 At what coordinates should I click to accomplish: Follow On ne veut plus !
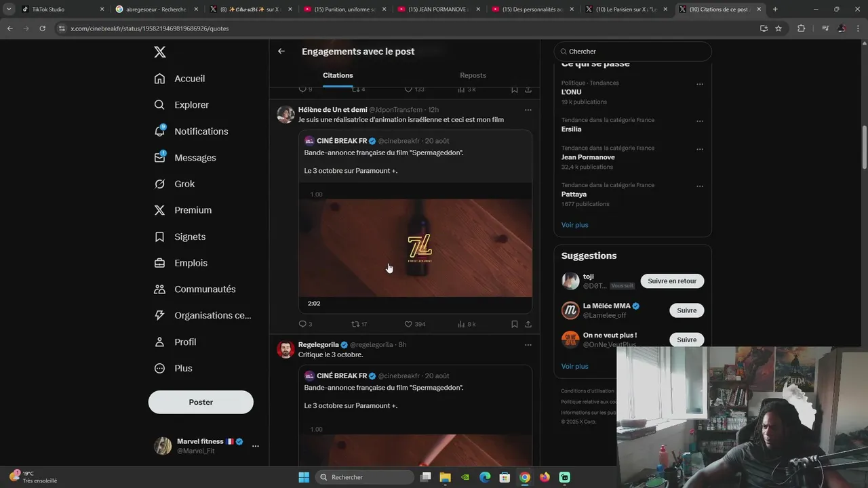(x=687, y=340)
